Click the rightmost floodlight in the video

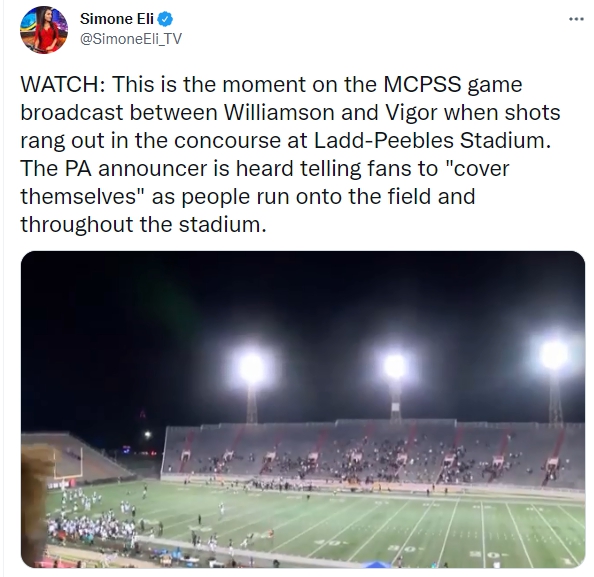(x=554, y=355)
